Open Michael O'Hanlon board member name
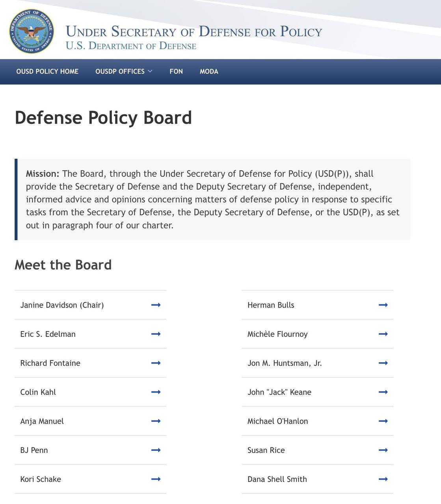The width and height of the screenshot is (441, 504). (x=278, y=421)
